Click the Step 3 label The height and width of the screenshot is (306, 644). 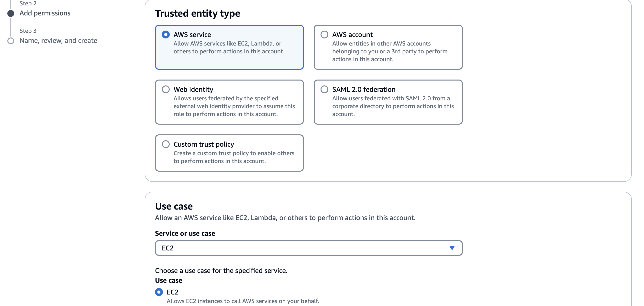coord(28,31)
